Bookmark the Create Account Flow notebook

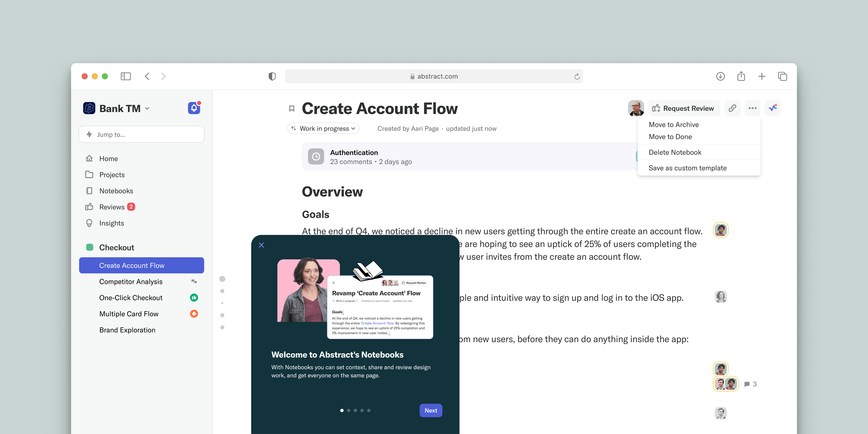(x=292, y=108)
